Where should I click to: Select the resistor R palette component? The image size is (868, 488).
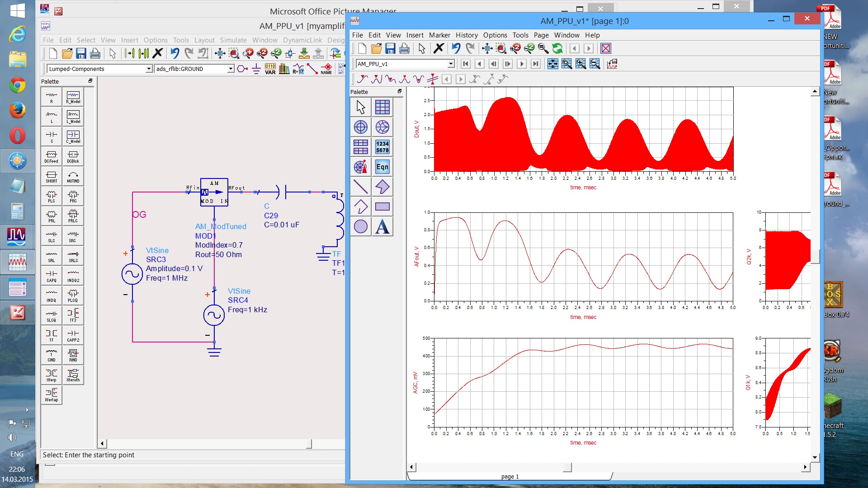tap(52, 96)
